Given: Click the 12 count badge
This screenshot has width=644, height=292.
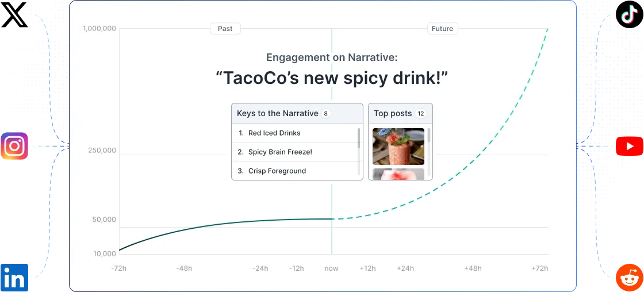Looking at the screenshot, I should coord(420,113).
